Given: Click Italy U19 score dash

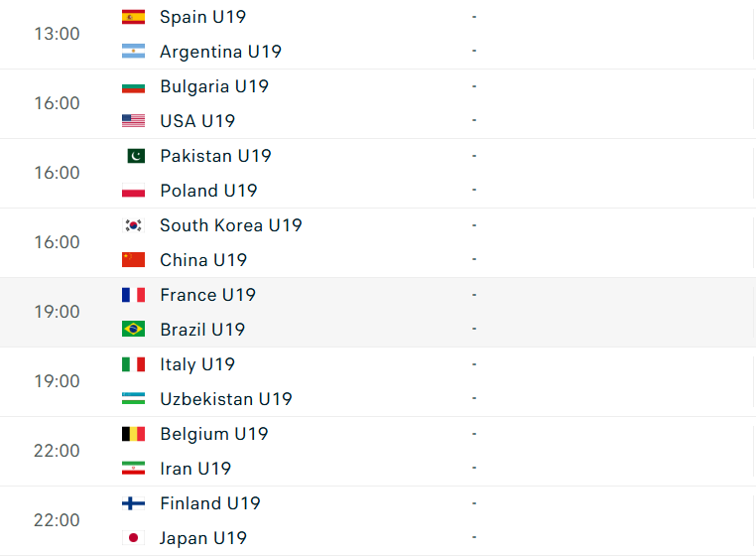Looking at the screenshot, I should coord(474,364).
